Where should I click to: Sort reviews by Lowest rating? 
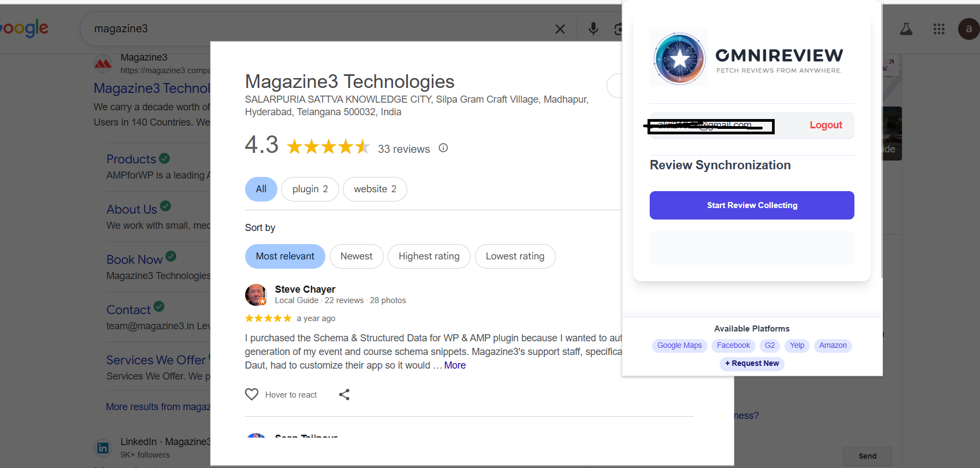click(x=515, y=256)
